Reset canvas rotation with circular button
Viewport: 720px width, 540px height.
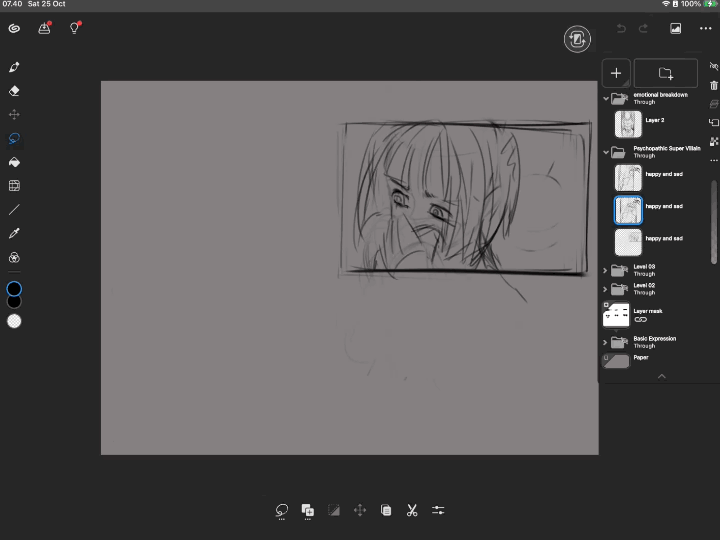[x=577, y=39]
